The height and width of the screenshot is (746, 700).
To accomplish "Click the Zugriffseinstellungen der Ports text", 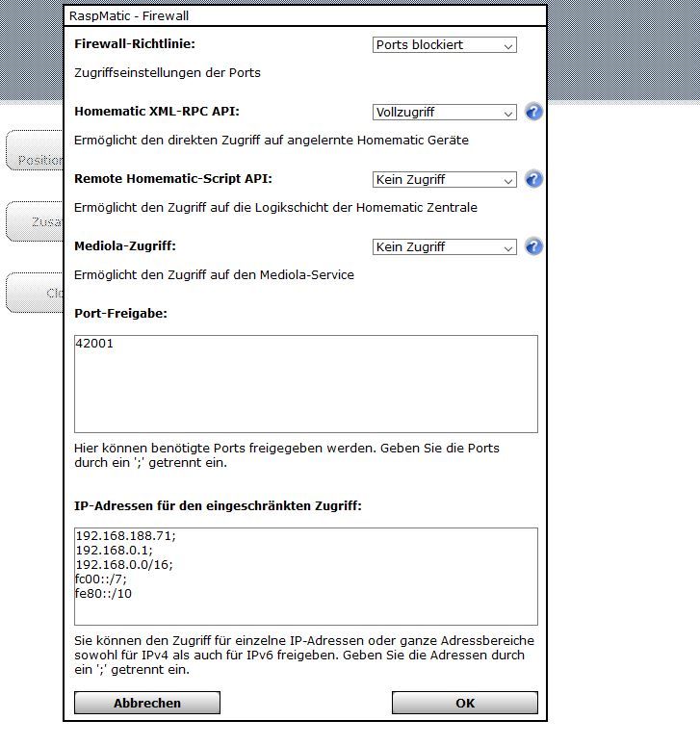I will (168, 73).
